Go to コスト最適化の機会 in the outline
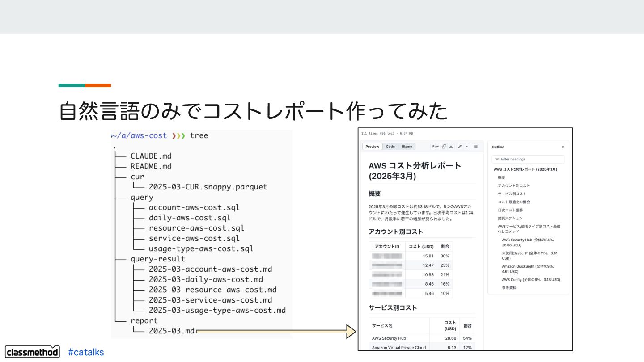The width and height of the screenshot is (644, 362). pyautogui.click(x=514, y=202)
